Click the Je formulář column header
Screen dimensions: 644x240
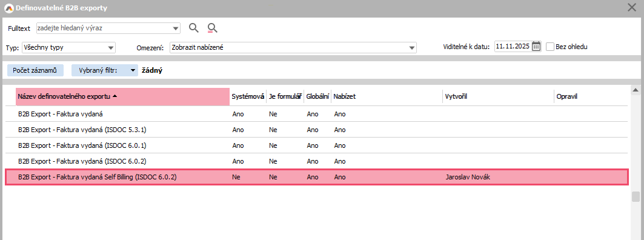pos(285,96)
